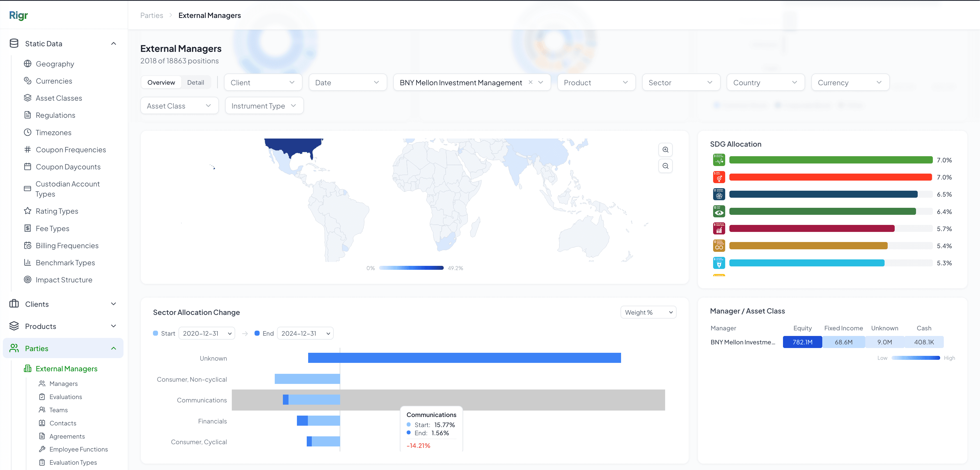Click the Unknown 9.0M cell
The height and width of the screenshot is (470, 980).
[885, 342]
